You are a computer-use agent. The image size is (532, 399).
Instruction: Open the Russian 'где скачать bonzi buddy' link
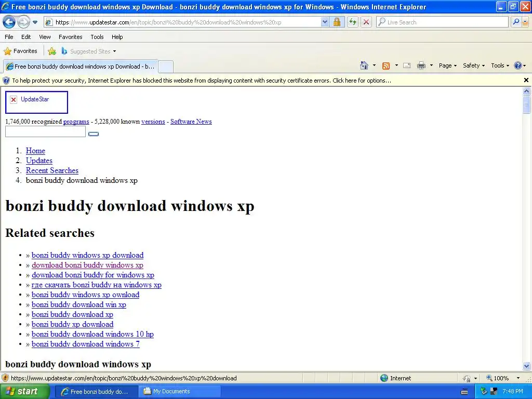point(96,285)
